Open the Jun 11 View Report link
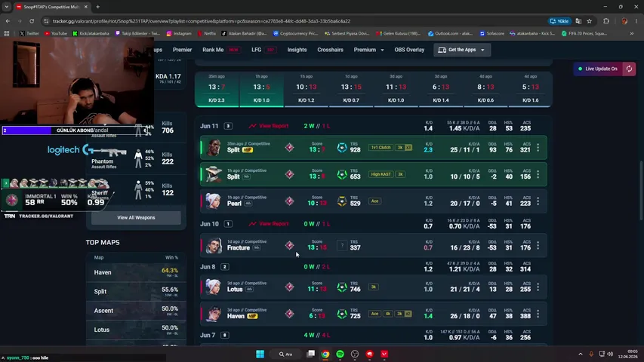Screen dimensions: 644x362 click(x=269, y=126)
